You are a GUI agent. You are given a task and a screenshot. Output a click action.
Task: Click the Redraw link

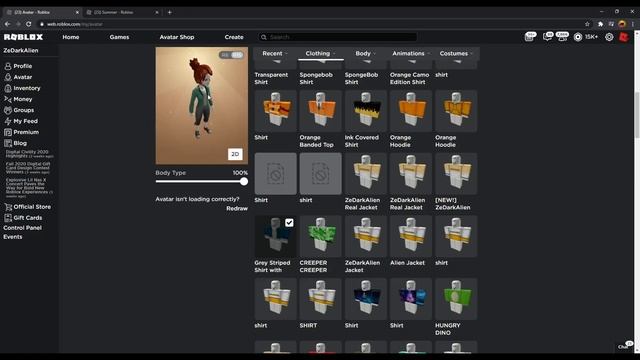point(237,208)
